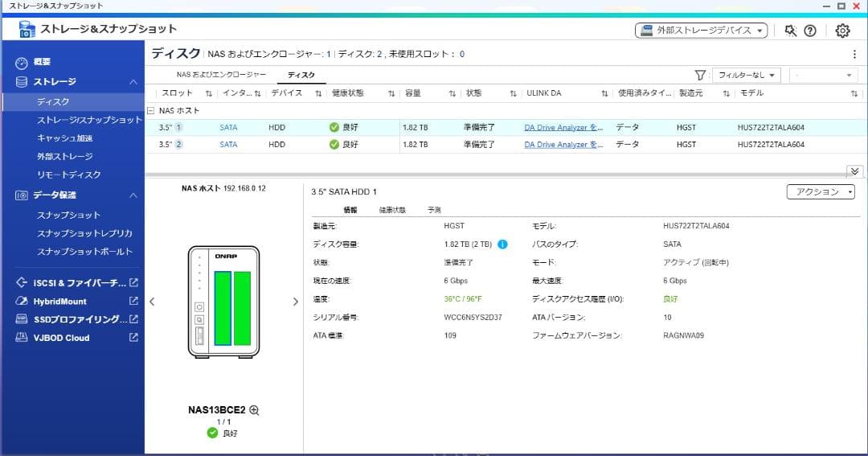Switch to NAS and Enclosures tab
Image resolution: width=868 pixels, height=456 pixels.
pyautogui.click(x=221, y=75)
